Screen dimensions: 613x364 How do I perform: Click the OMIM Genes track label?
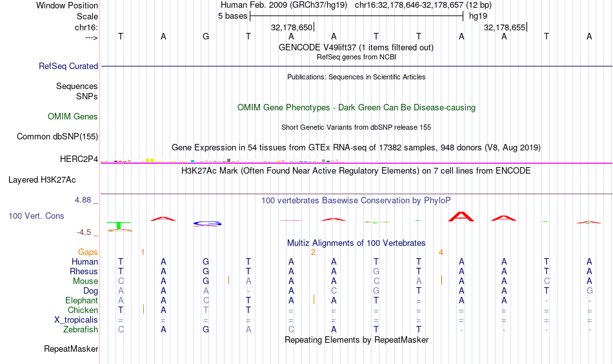[x=72, y=117]
